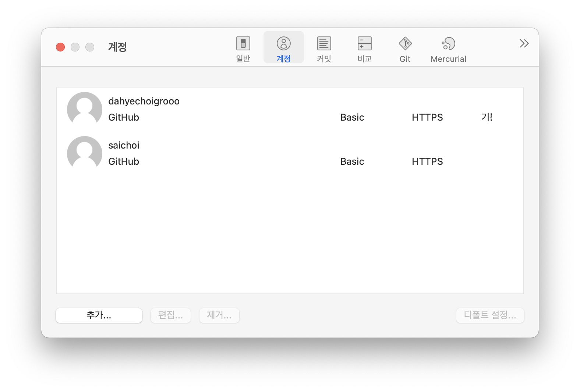Click the 디폴트 설정... button
580x392 pixels.
pos(490,315)
